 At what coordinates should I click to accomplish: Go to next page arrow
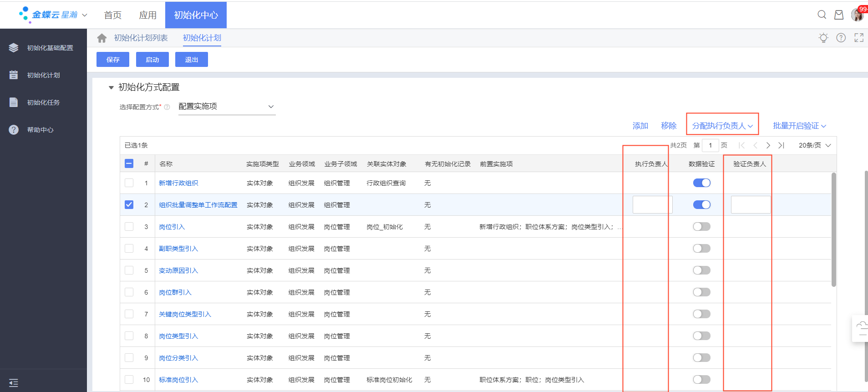click(768, 145)
